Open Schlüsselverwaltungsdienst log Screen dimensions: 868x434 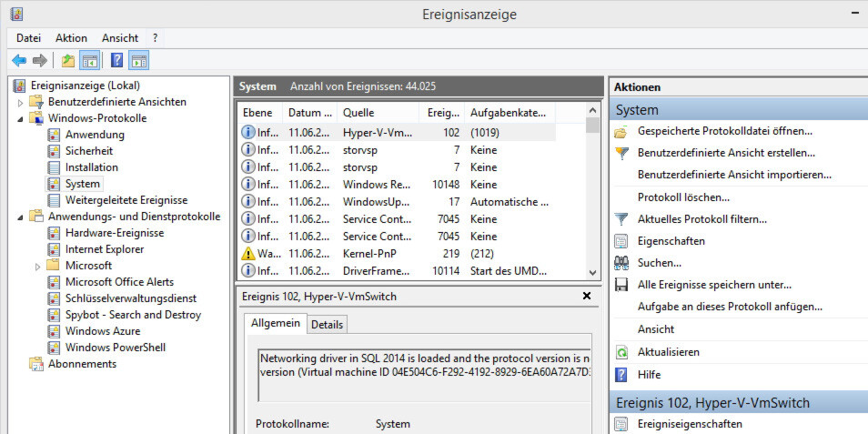click(x=131, y=298)
